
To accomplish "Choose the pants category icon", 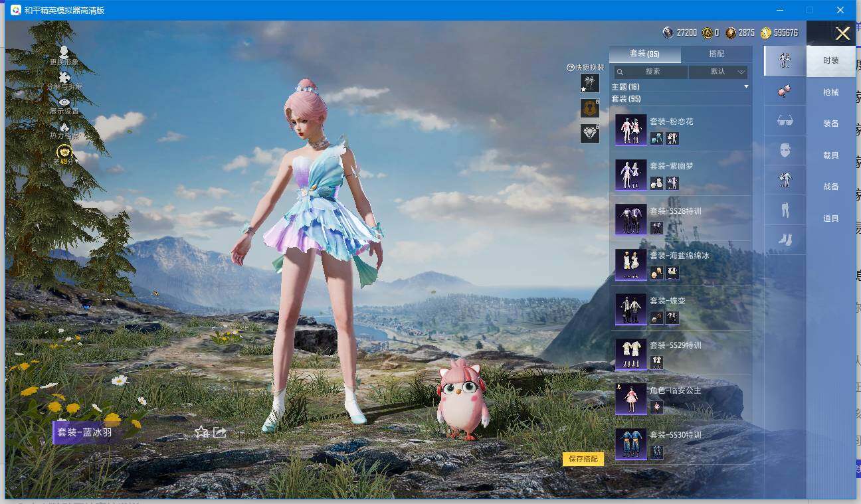I will pos(785,210).
